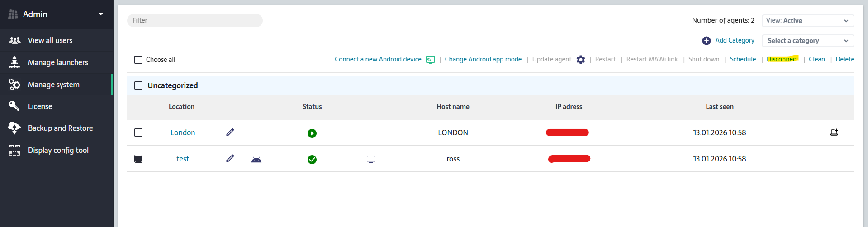
Task: Click the Android icon in test row
Action: [256, 159]
